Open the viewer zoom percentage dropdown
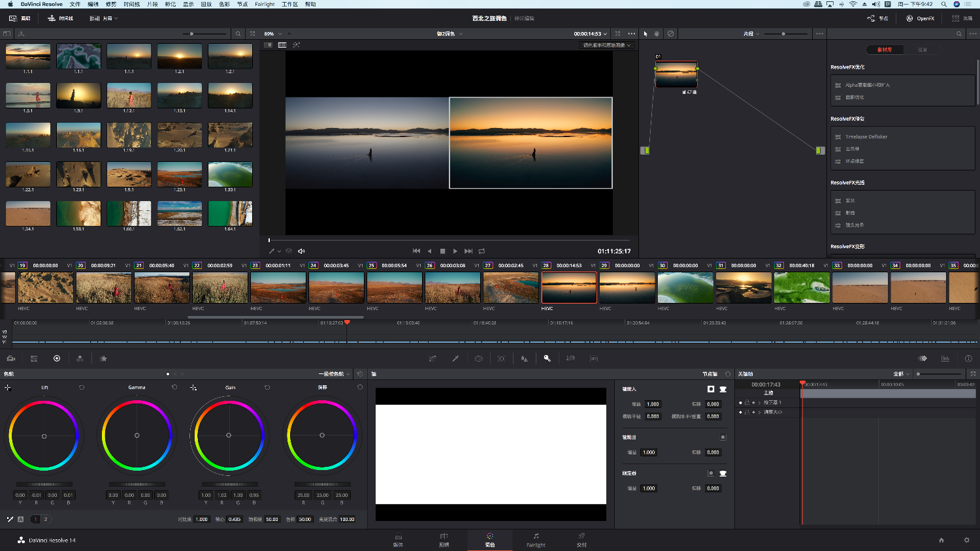The height and width of the screenshot is (551, 980). tap(273, 33)
